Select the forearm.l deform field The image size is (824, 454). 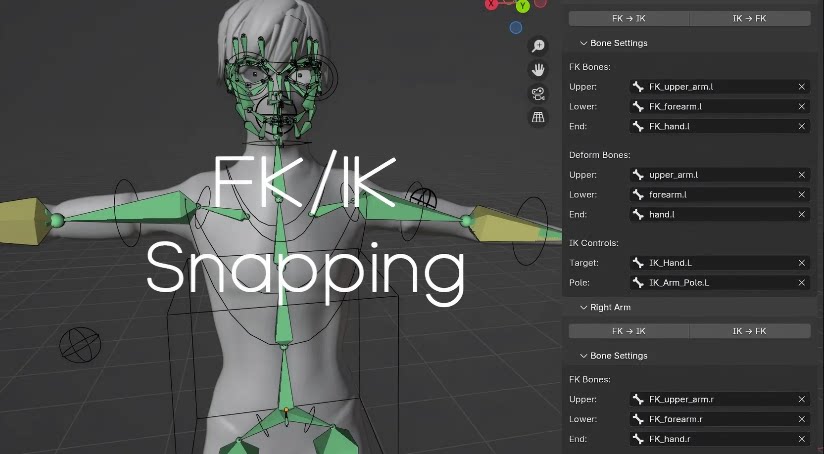tap(720, 195)
